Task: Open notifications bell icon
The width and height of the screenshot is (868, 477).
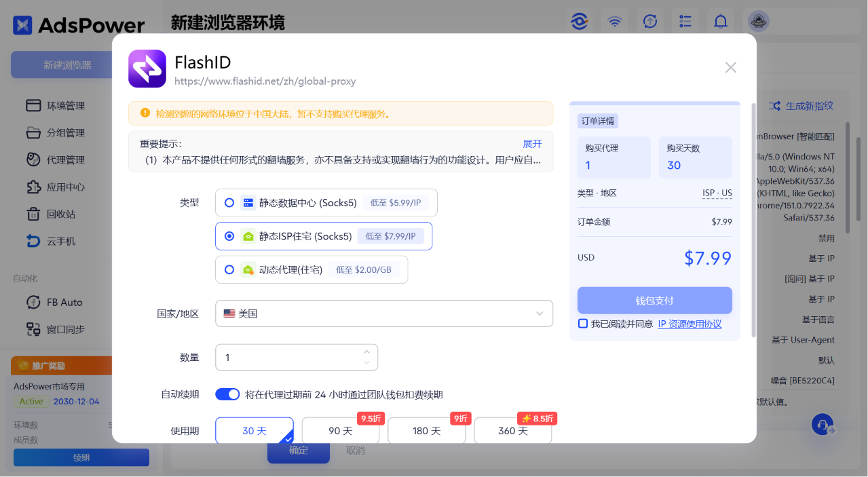Action: point(721,21)
